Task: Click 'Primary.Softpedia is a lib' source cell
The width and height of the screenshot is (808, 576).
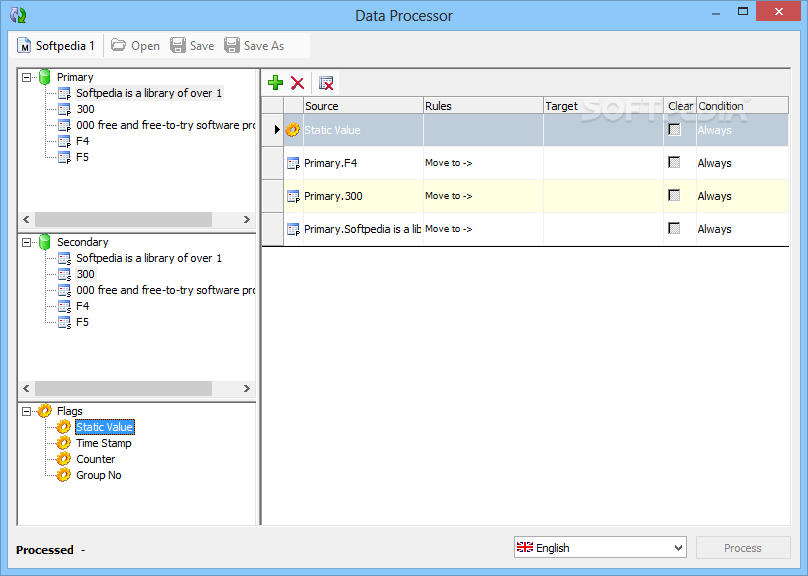Action: point(363,229)
